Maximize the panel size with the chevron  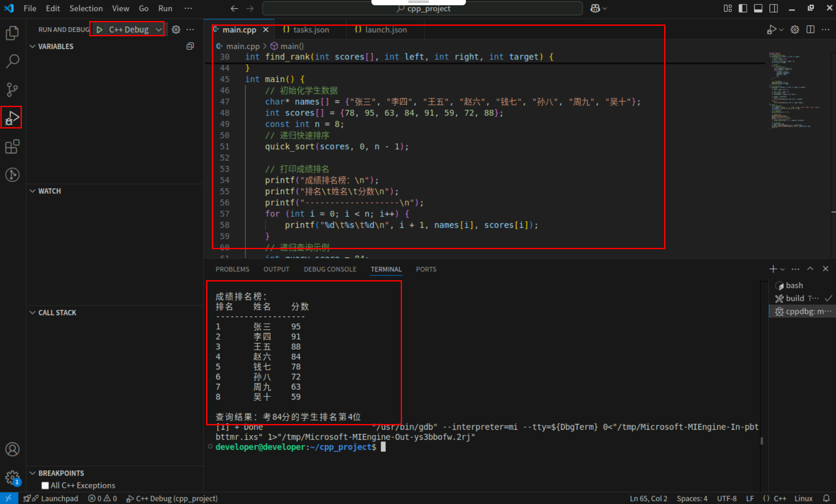click(x=810, y=269)
